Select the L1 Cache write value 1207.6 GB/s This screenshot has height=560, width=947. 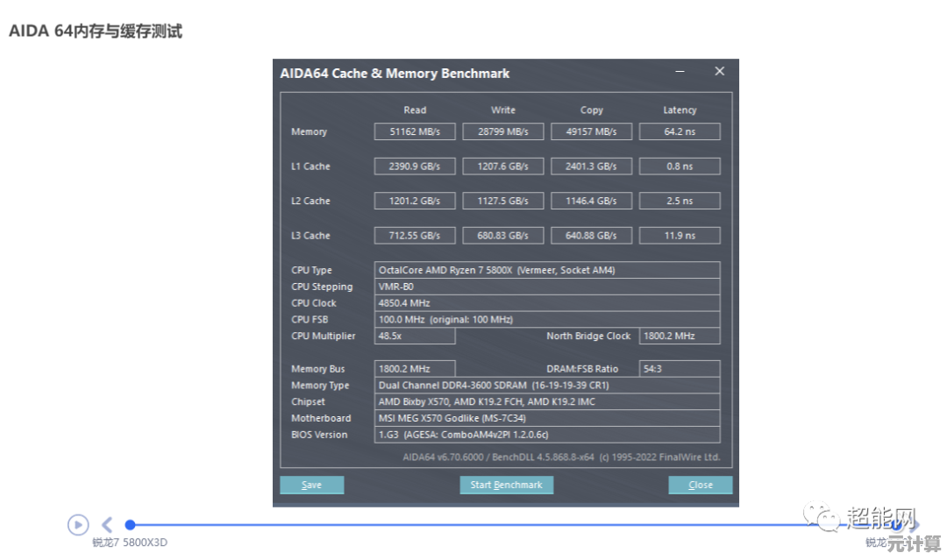point(503,166)
